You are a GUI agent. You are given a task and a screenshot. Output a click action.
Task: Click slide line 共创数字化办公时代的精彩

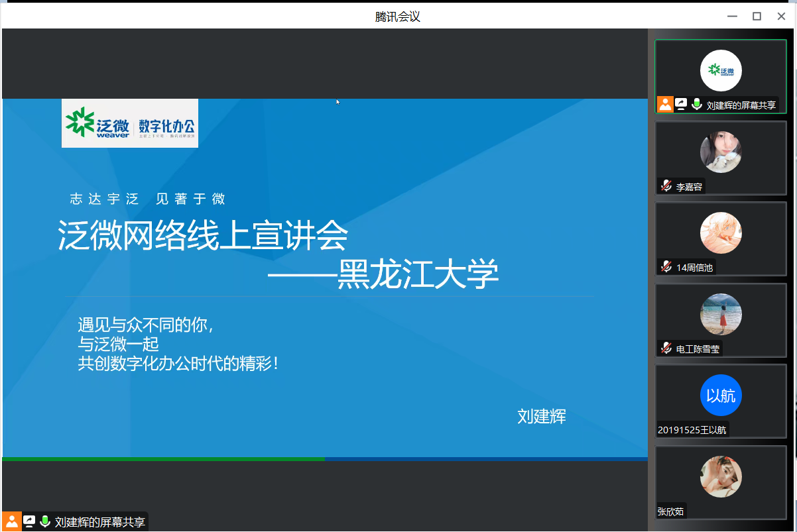pos(178,364)
